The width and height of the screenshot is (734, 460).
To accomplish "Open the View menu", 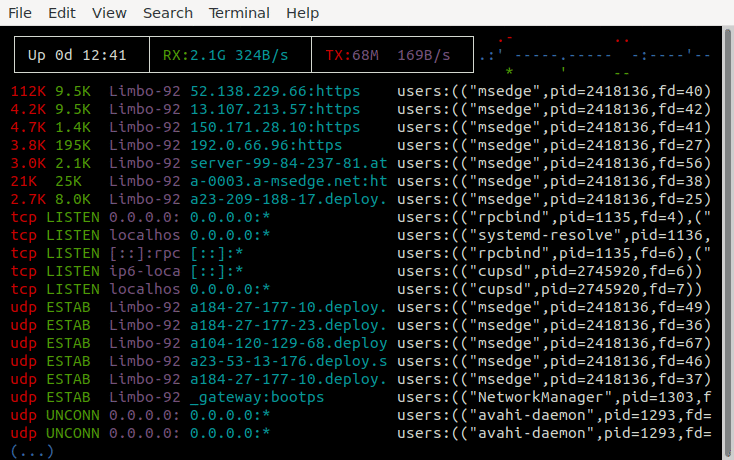I will click(x=109, y=13).
